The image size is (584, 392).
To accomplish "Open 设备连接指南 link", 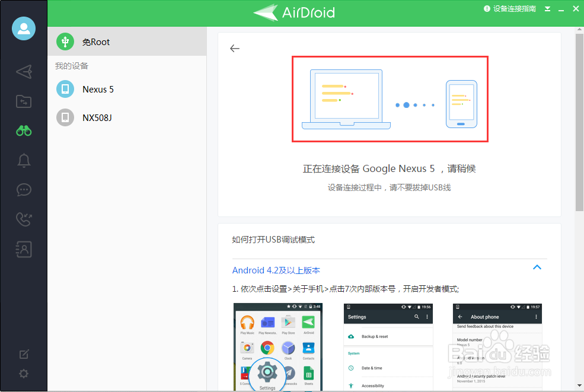I will click(515, 8).
